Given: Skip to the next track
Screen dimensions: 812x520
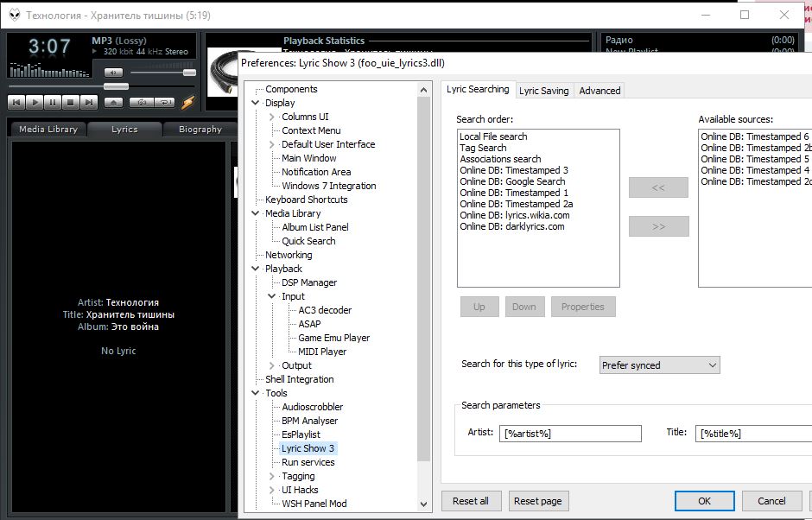Looking at the screenshot, I should 89,102.
